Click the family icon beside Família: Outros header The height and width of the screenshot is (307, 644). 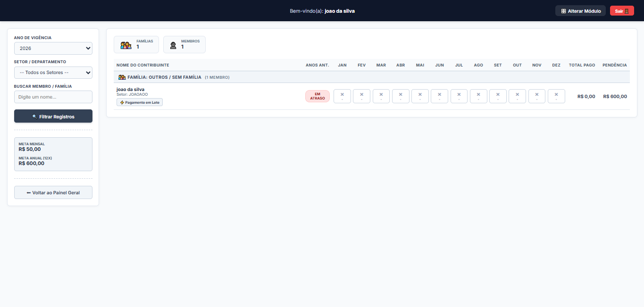(x=122, y=77)
